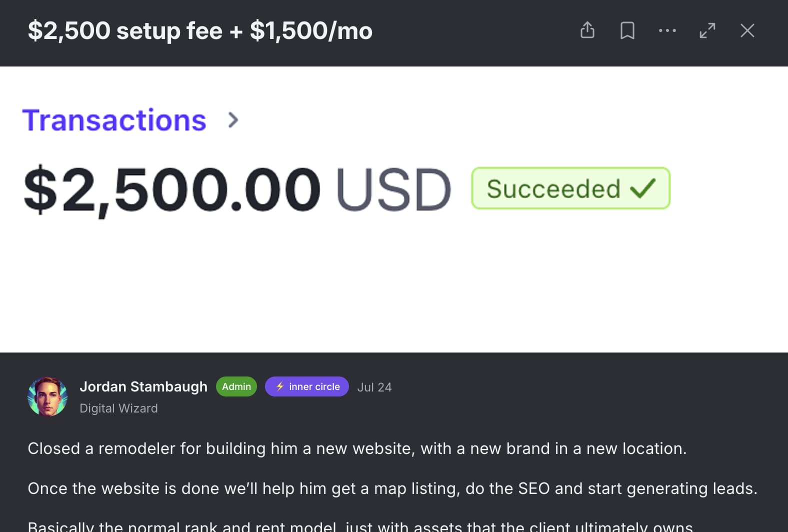
Task: Click the author name Jordan Stambaugh
Action: pos(143,386)
